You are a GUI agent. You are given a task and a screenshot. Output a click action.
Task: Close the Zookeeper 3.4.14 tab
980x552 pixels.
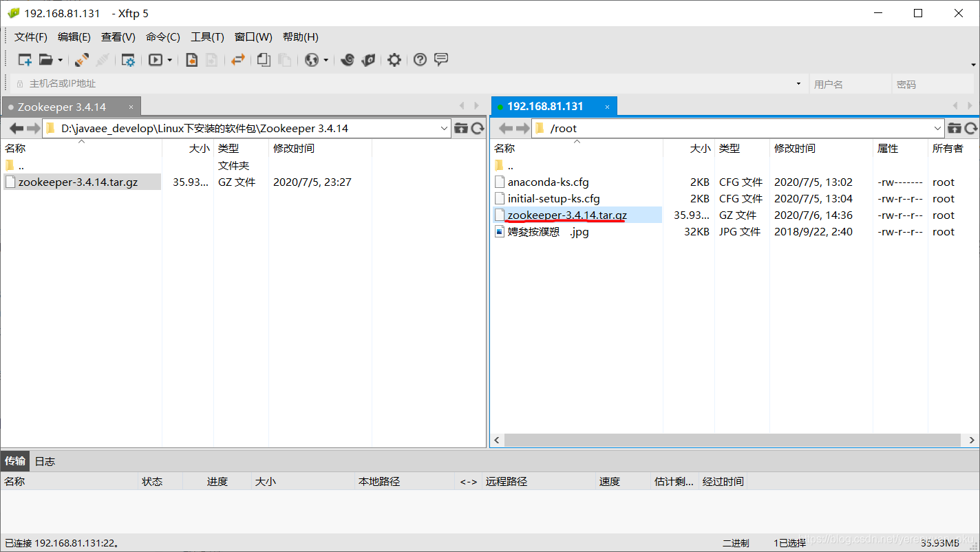[x=131, y=107]
